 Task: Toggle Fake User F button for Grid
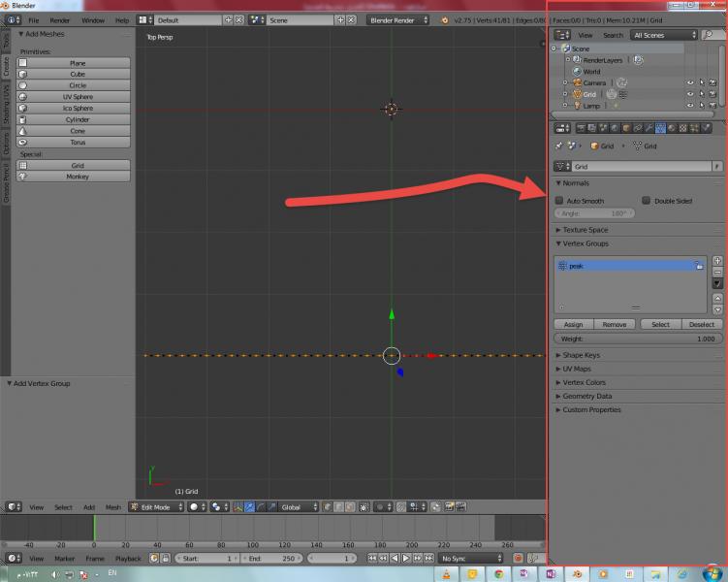(x=717, y=166)
